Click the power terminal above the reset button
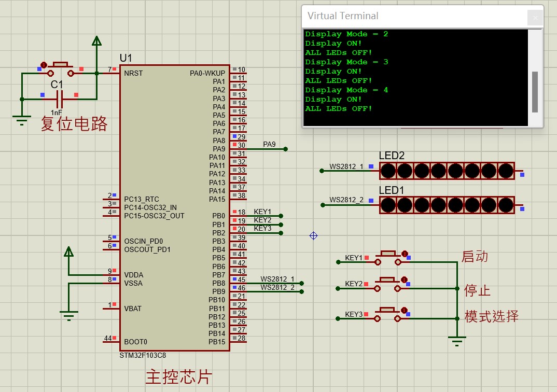Image resolution: width=557 pixels, height=392 pixels. [96, 43]
